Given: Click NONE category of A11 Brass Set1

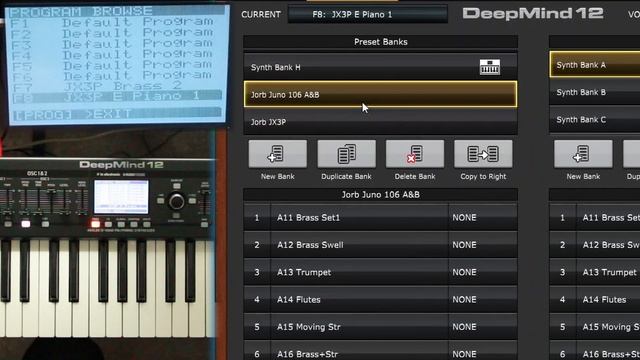Looking at the screenshot, I should point(483,218).
